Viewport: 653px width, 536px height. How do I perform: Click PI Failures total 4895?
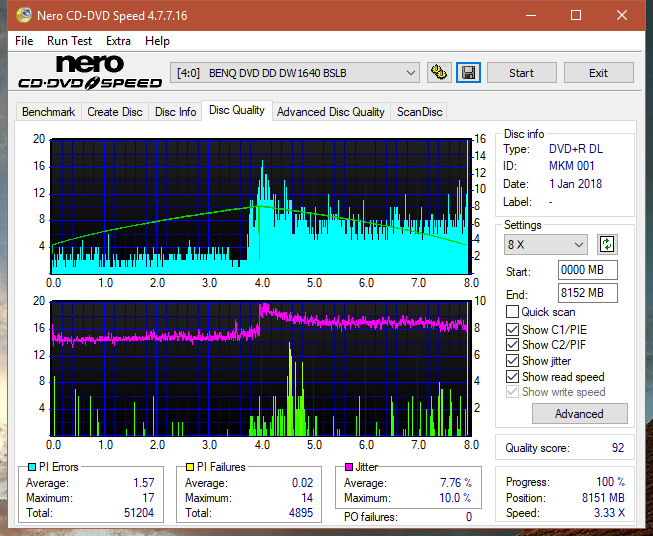point(301,512)
